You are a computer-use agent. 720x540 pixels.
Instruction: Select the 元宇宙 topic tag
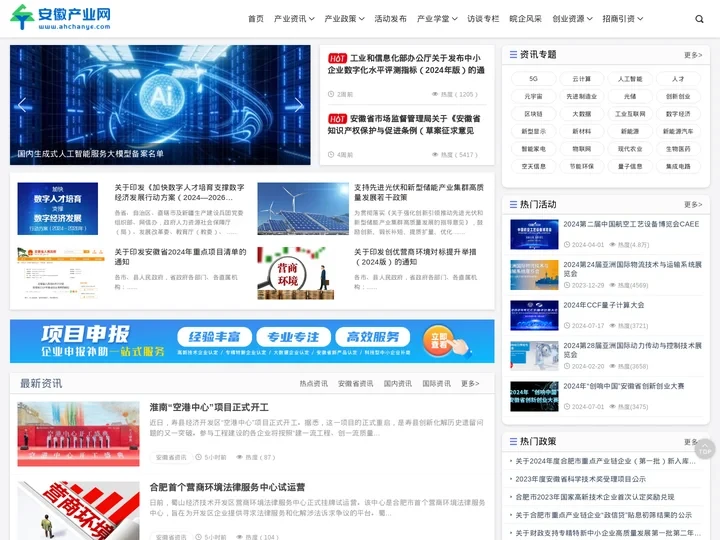point(533,96)
